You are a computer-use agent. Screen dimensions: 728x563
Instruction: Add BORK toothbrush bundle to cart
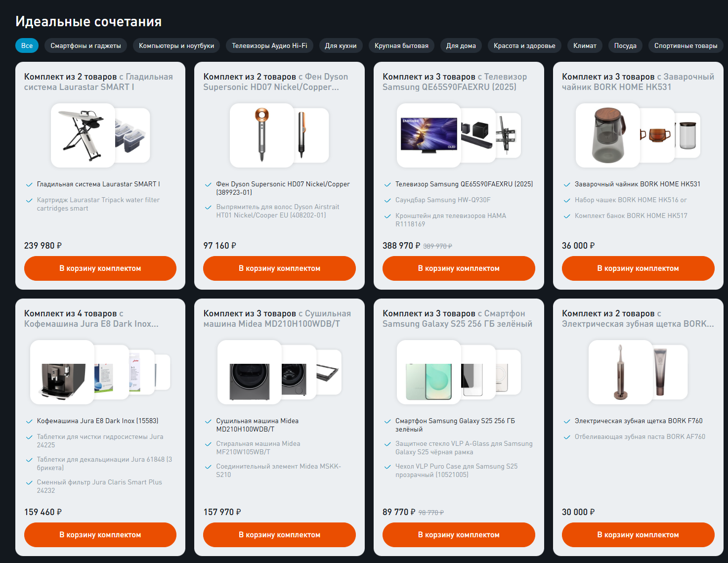pyautogui.click(x=638, y=535)
